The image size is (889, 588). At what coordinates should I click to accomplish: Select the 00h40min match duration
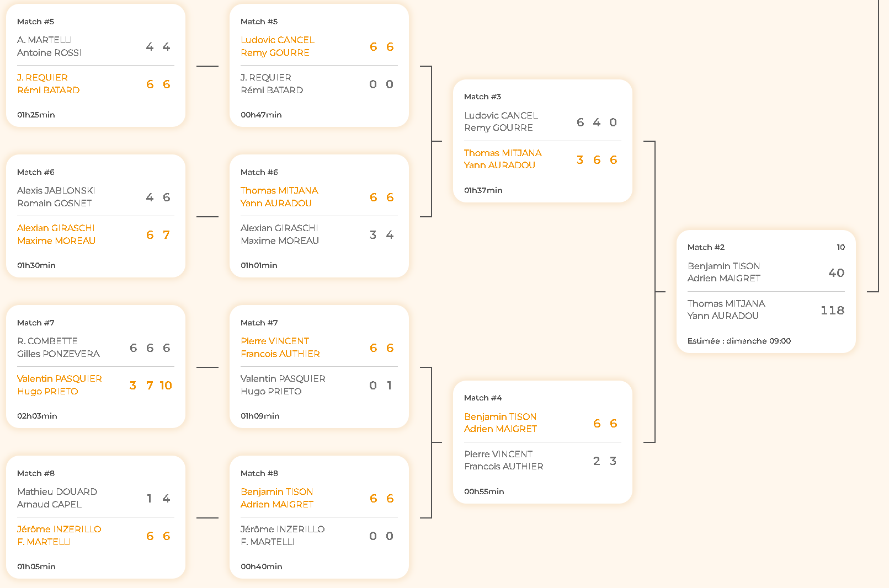click(261, 566)
